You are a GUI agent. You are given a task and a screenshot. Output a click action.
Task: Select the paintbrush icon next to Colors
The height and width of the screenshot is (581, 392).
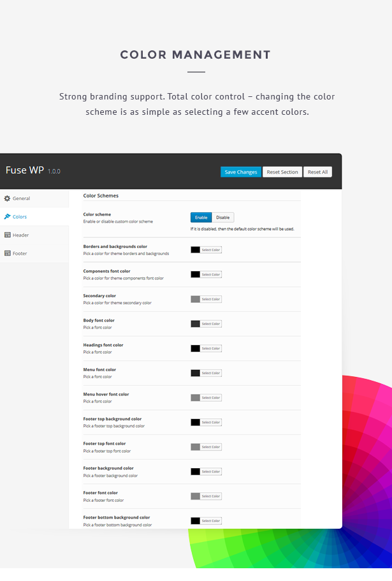tap(9, 217)
